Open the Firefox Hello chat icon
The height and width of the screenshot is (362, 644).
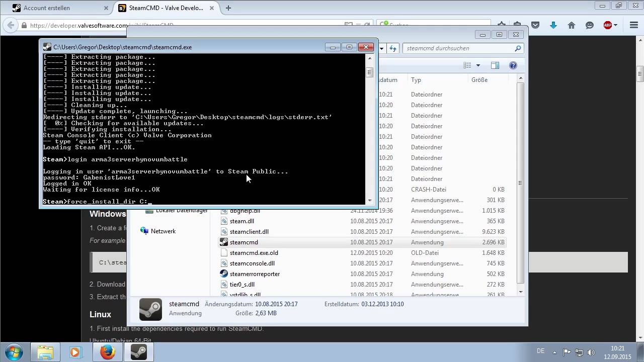click(590, 25)
